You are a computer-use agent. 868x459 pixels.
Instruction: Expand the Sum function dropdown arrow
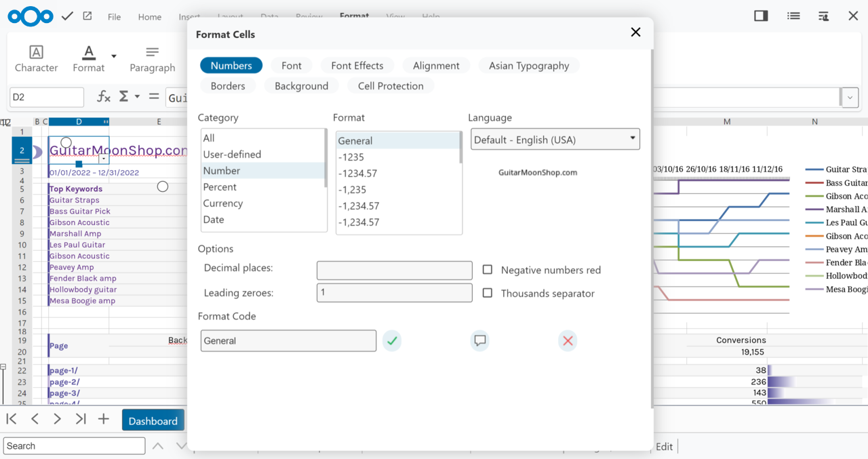point(137,96)
